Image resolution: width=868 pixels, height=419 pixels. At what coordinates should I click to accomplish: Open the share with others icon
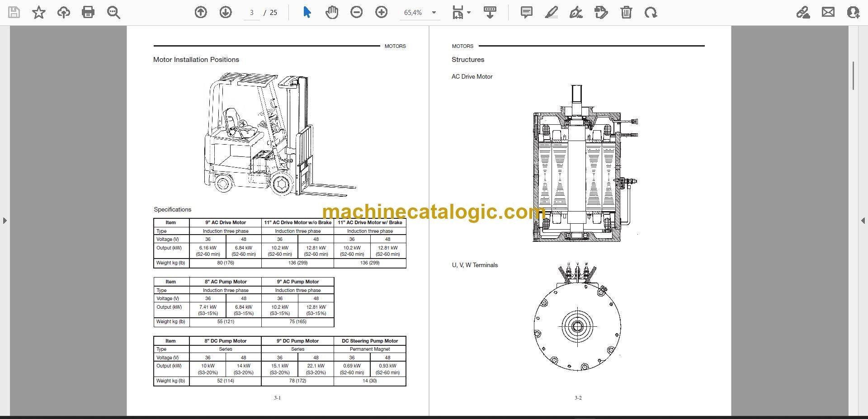tap(853, 12)
